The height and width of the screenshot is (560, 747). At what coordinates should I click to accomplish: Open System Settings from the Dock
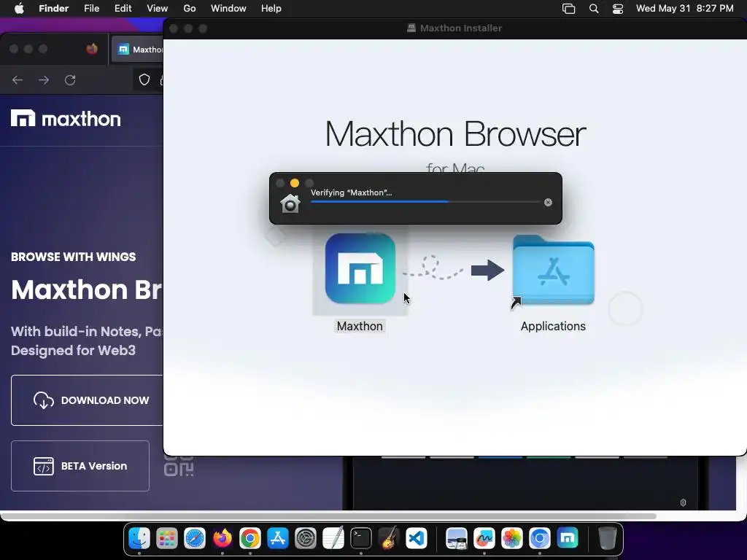[306, 539]
